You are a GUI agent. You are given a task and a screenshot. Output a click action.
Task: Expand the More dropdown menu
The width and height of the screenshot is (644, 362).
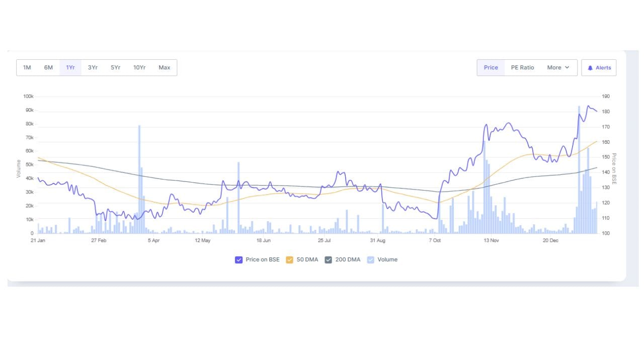[558, 67]
